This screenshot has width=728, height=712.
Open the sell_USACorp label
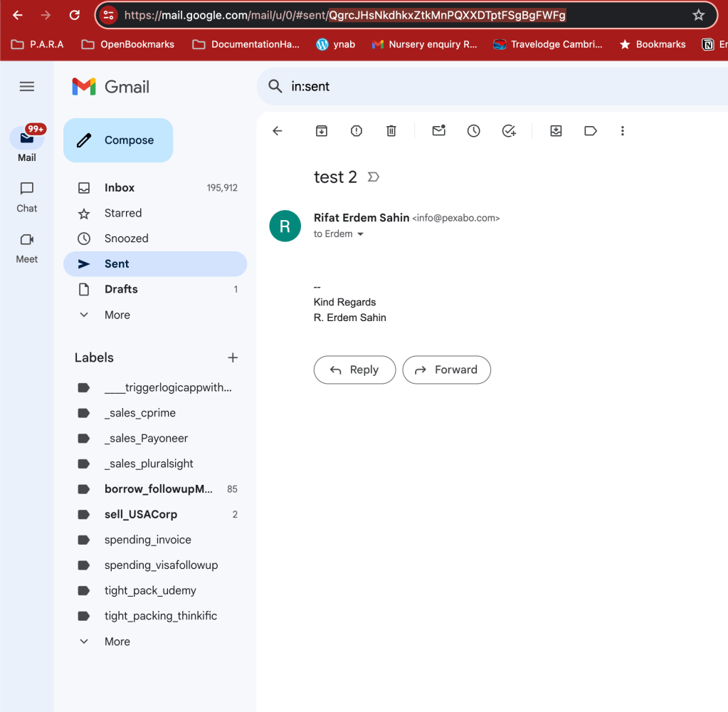(155, 515)
